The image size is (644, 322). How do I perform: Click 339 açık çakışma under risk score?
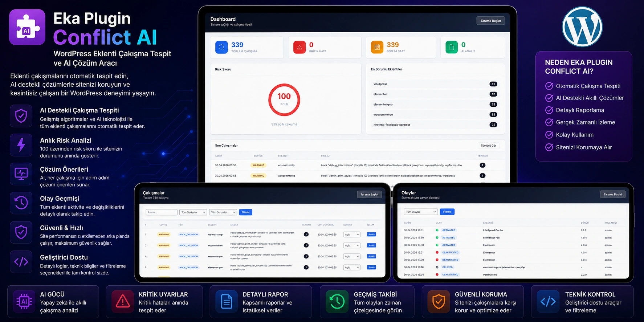point(284,124)
